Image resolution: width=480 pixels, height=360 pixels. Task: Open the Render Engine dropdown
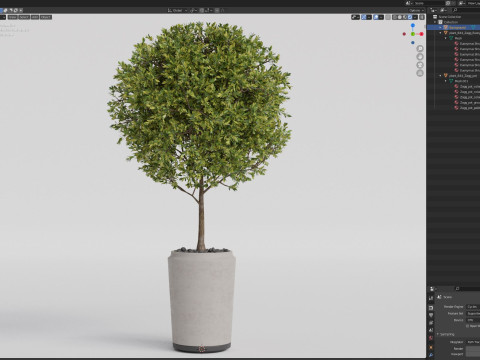(473, 306)
